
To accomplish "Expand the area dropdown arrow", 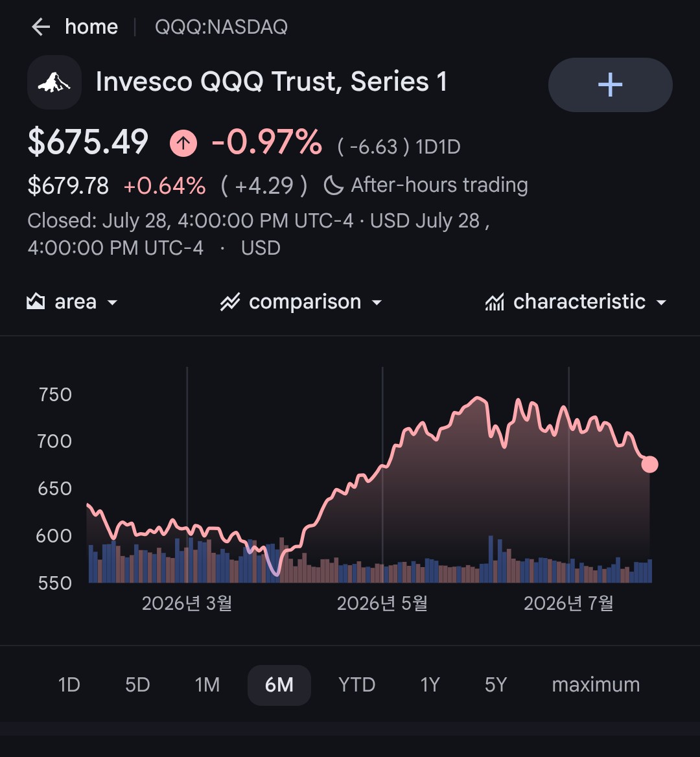I will pos(112,303).
